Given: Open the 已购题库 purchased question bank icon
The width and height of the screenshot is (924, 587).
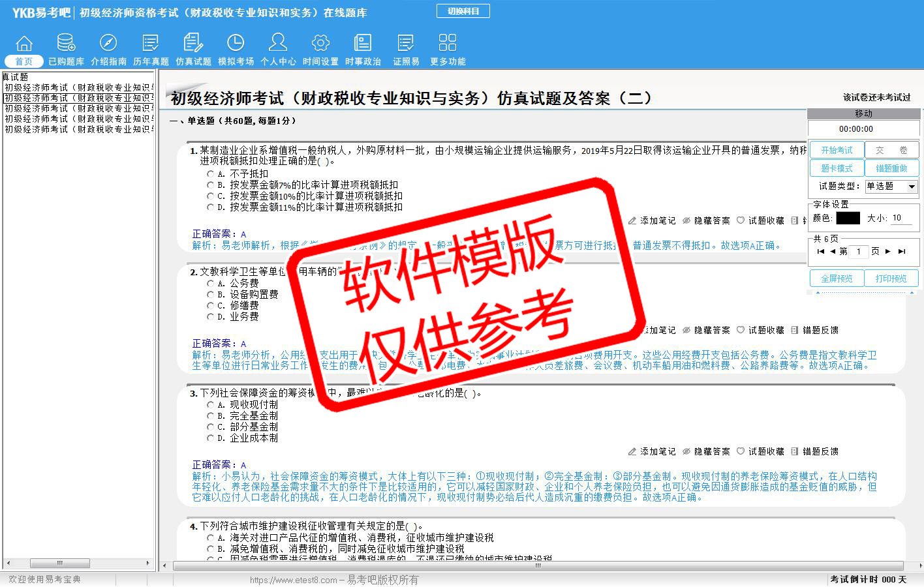Looking at the screenshot, I should pos(66,44).
